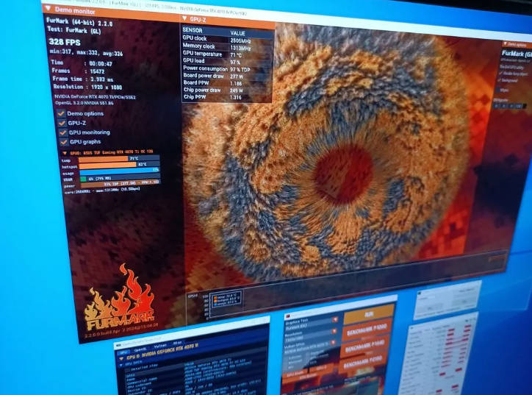The image size is (532, 395).
Task: Open the Resolution dropdown in FurMark launcher
Action: click(x=334, y=332)
